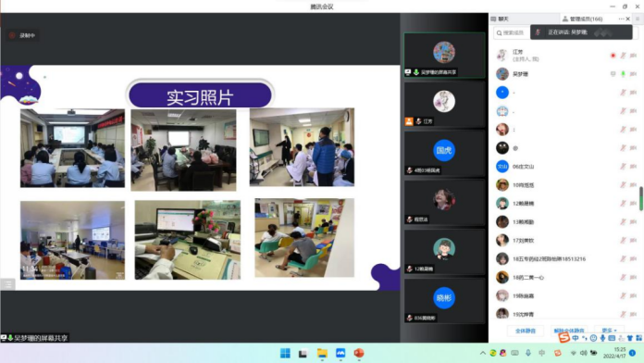Screen dimensions: 644x363
Task: Click the member list scrollbar
Action: click(640, 199)
